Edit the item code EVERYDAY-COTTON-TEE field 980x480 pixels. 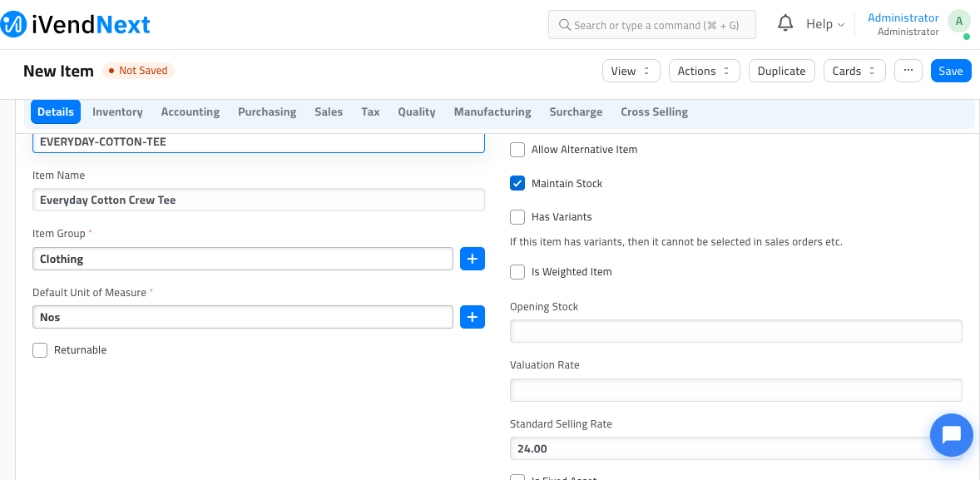coord(259,142)
